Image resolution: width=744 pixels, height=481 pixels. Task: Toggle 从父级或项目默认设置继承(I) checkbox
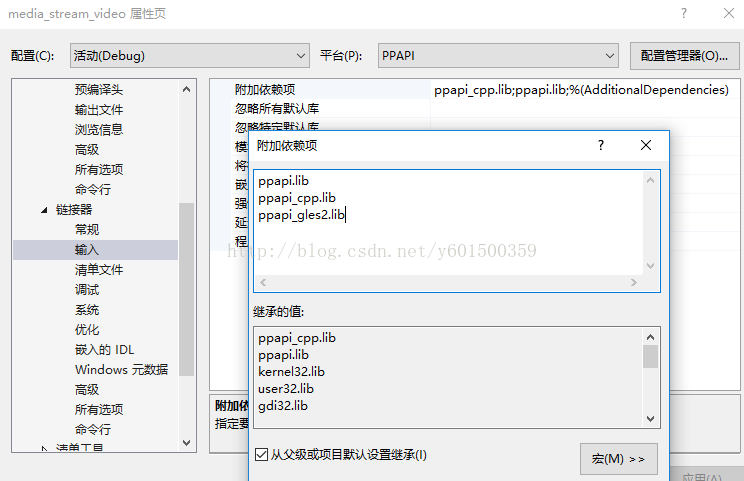point(261,454)
